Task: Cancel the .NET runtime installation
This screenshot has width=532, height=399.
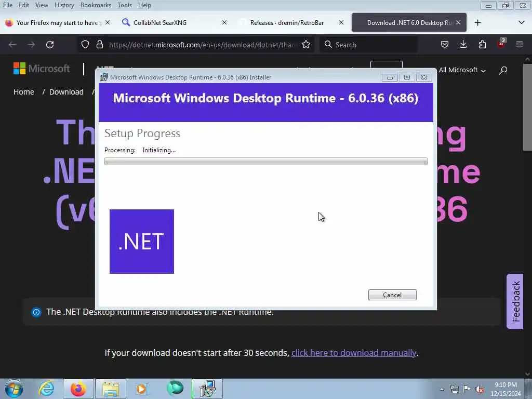Action: pyautogui.click(x=392, y=295)
